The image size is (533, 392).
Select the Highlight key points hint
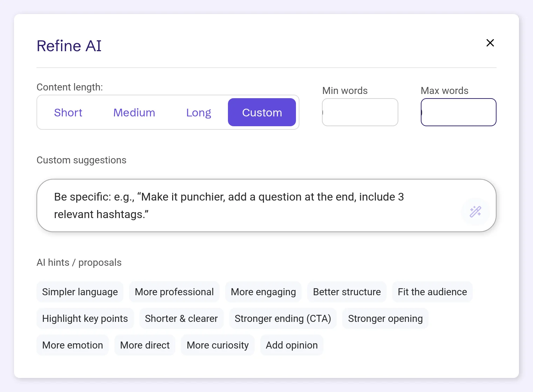point(85,318)
